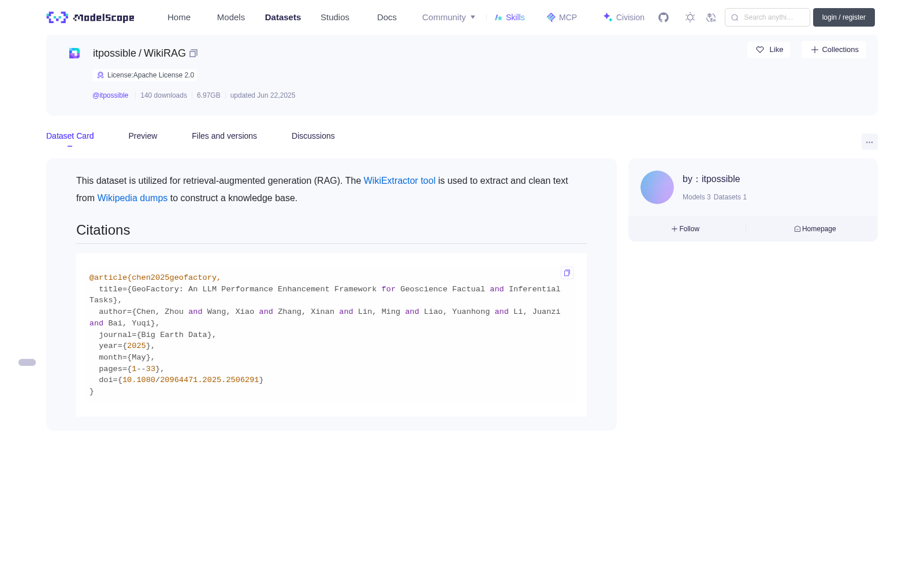The height and width of the screenshot is (578, 924).
Task: Click the search anything input field
Action: point(767,17)
